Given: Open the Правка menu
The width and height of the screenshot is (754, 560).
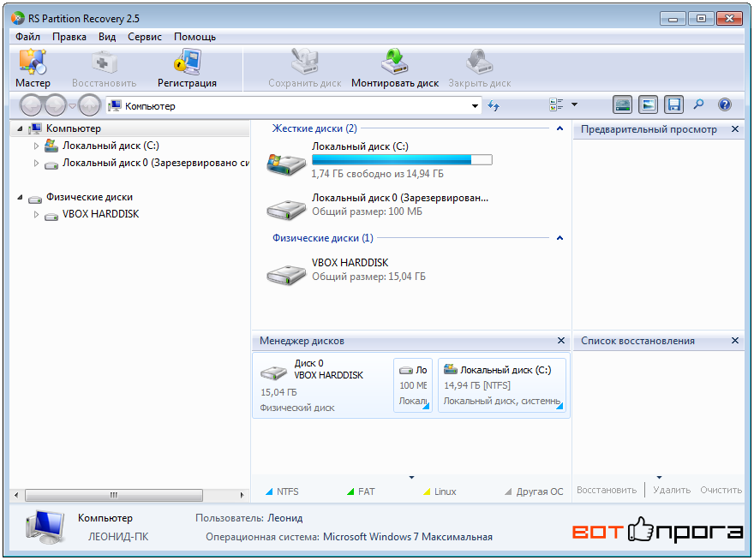Looking at the screenshot, I should click(x=69, y=37).
